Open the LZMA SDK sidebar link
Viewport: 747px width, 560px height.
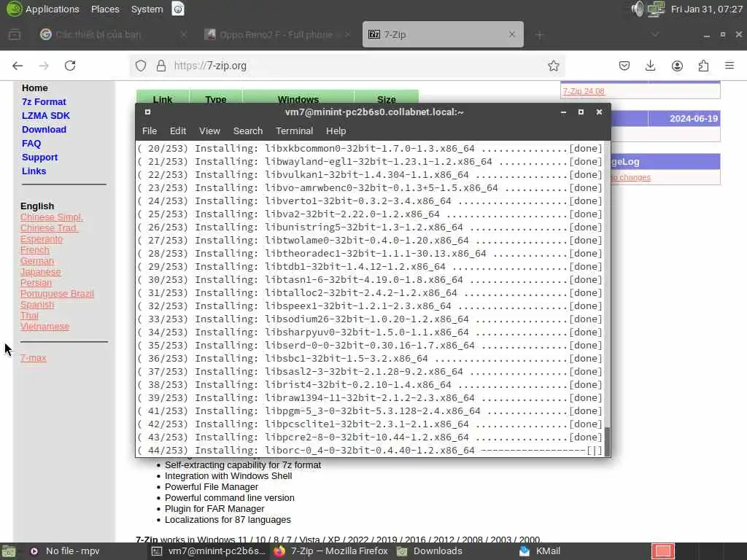[46, 116]
